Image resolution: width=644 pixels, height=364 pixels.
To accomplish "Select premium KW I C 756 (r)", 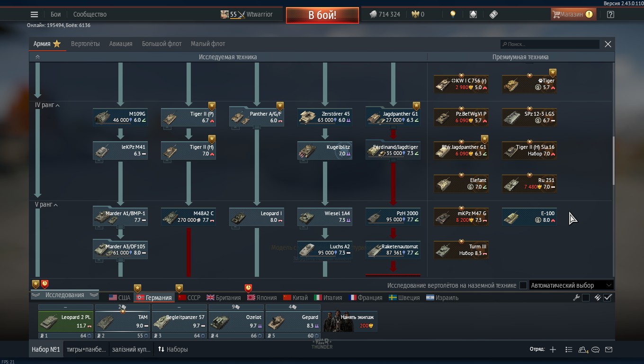I will [x=461, y=84].
